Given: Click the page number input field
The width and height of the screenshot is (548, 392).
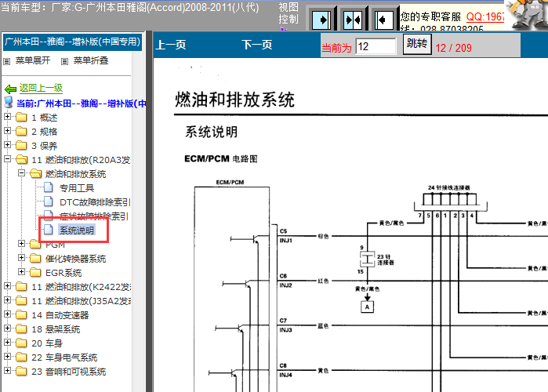Looking at the screenshot, I should pyautogui.click(x=376, y=46).
